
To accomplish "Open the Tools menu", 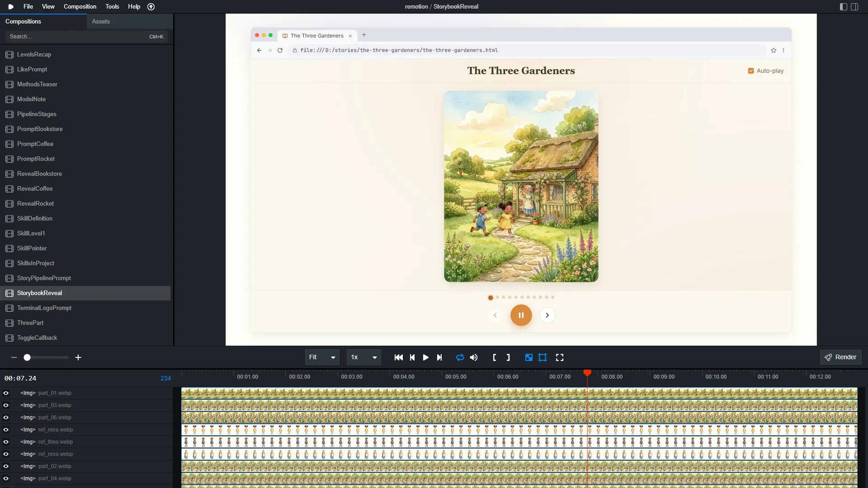I will [x=112, y=7].
